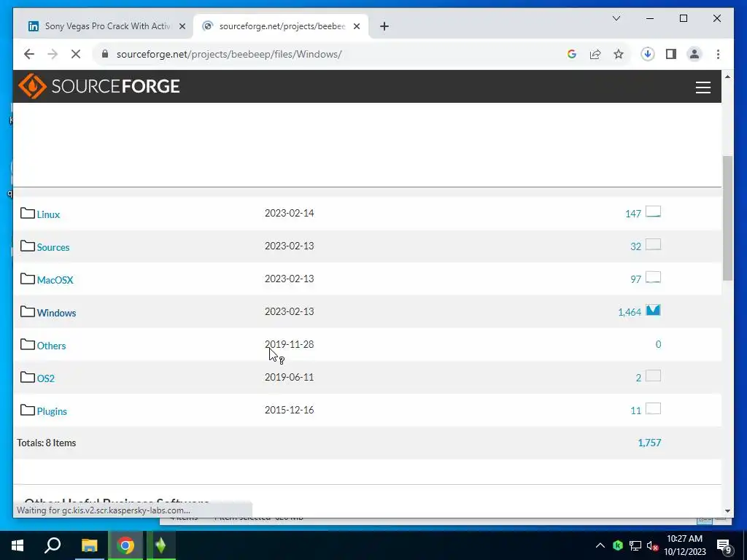Click the Chrome taskbar icon
Screen dimensions: 747x560
[x=125, y=545]
